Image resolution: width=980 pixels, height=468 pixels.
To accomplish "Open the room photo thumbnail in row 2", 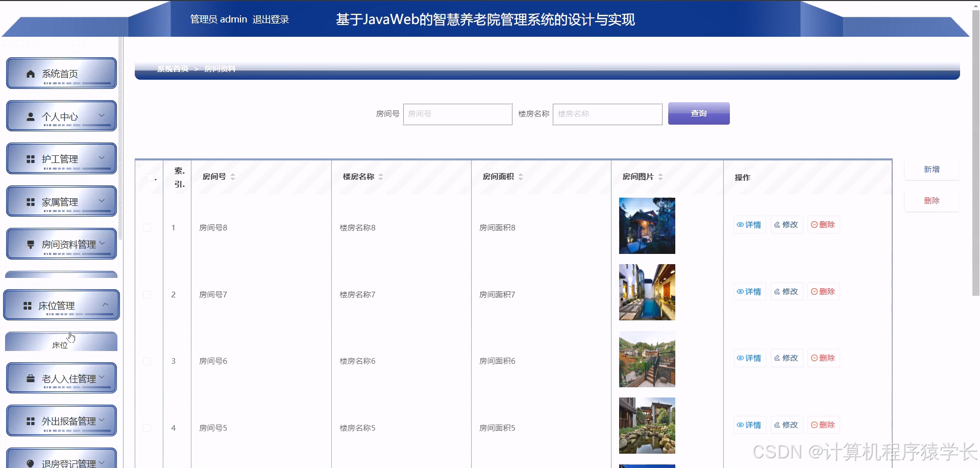I will pos(647,292).
